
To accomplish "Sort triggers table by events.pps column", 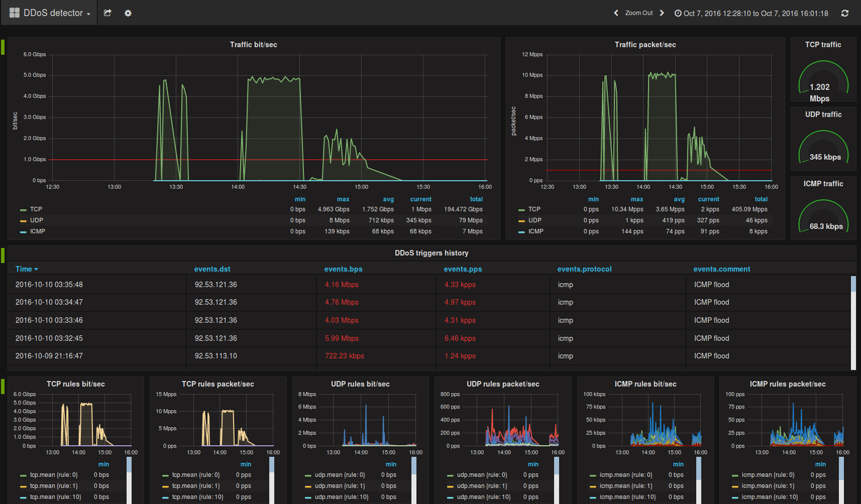I will [463, 269].
